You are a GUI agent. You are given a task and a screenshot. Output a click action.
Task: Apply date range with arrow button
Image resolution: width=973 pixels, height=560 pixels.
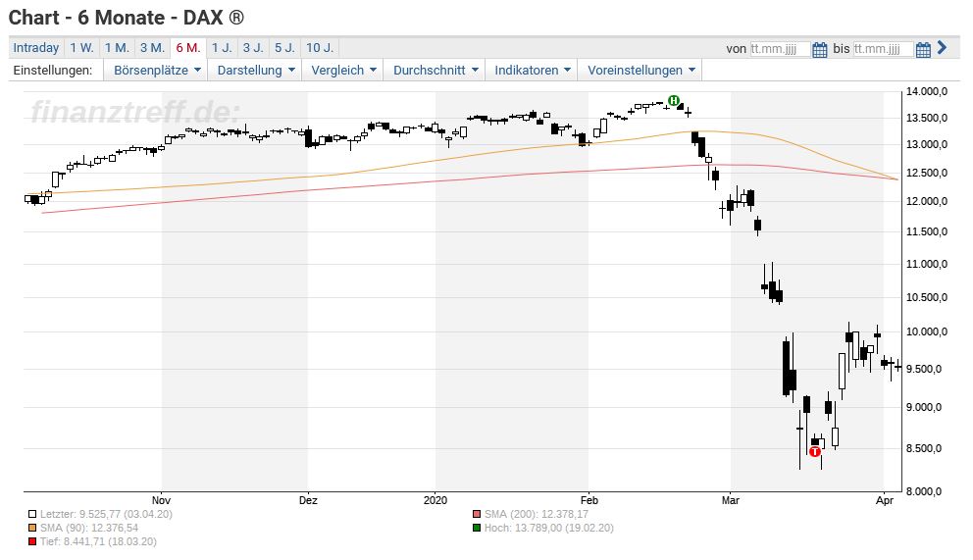click(942, 48)
